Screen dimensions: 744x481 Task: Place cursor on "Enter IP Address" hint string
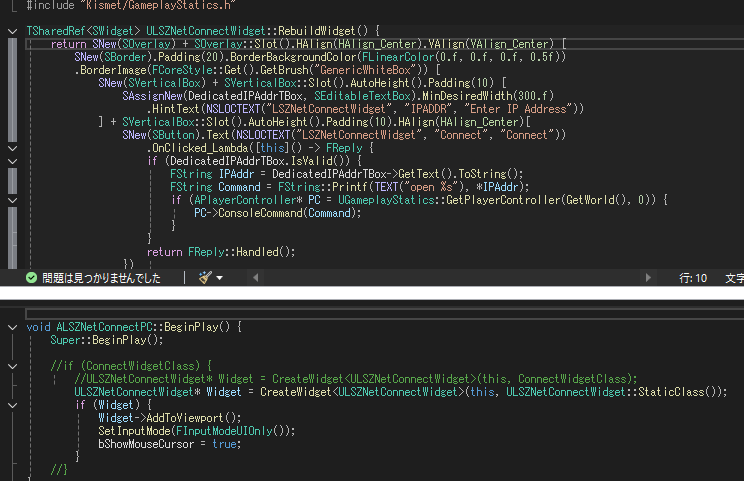tap(518, 109)
